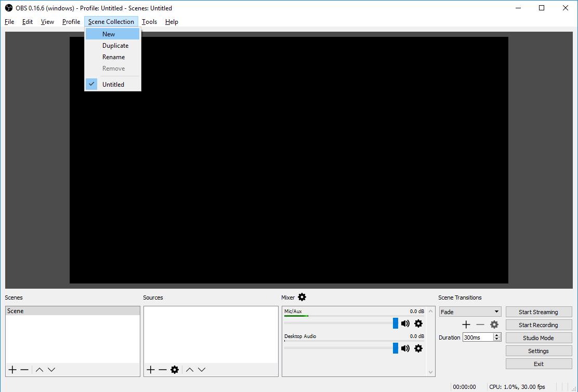Remove scene transition minus icon
Image resolution: width=578 pixels, height=392 pixels.
(x=480, y=325)
